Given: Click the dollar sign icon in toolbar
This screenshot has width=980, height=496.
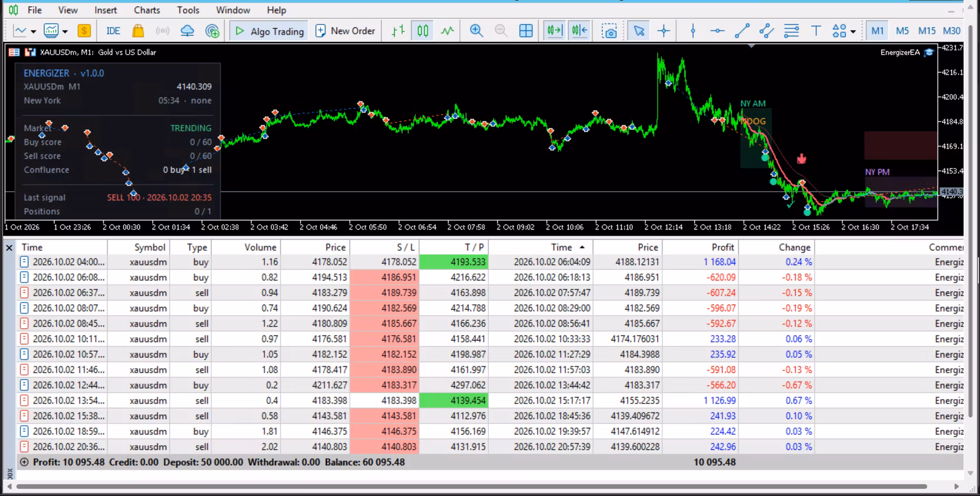Looking at the screenshot, I should coord(84,31).
